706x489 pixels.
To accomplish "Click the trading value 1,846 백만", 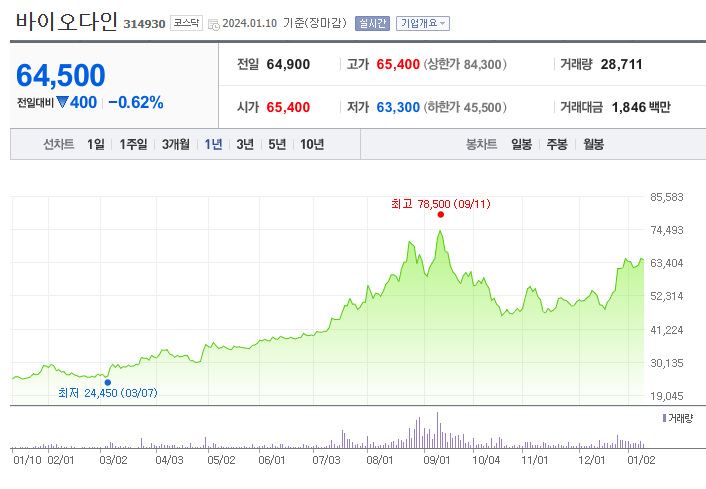I will [641, 107].
